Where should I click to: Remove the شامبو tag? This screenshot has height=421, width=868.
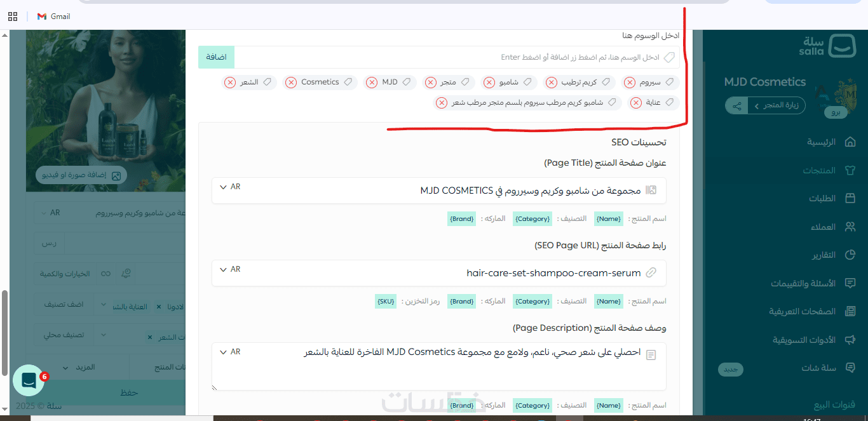coord(489,83)
